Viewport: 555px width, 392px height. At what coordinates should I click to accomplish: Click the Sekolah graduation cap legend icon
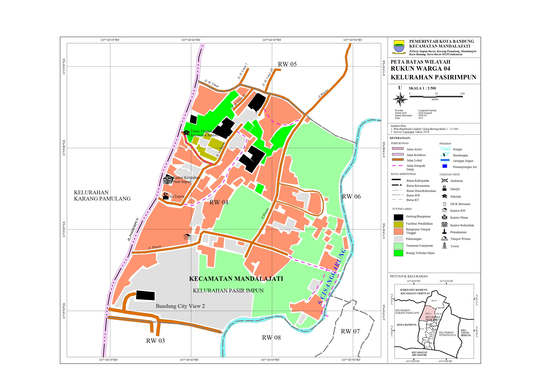point(444,196)
